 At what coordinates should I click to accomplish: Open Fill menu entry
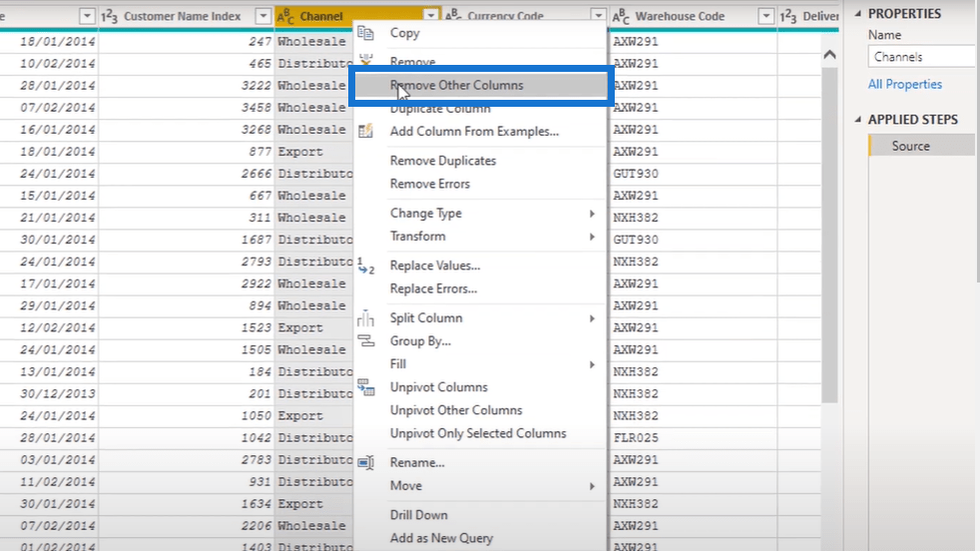pos(480,364)
